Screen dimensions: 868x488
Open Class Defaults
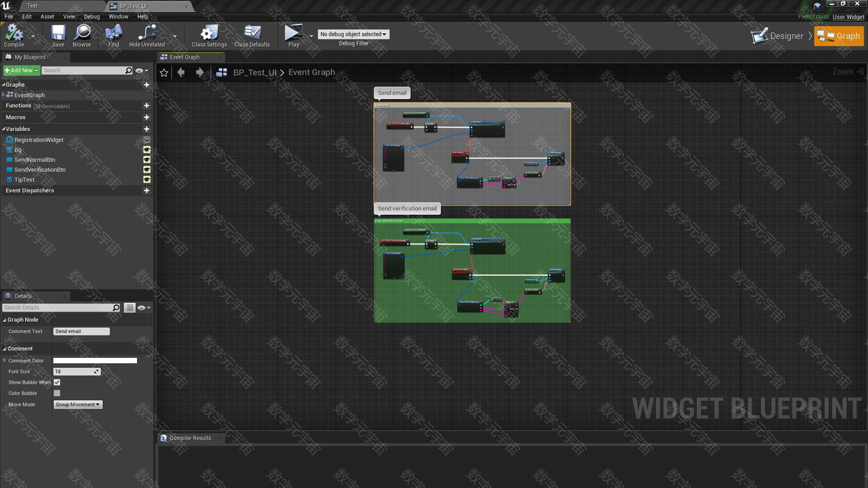point(252,36)
